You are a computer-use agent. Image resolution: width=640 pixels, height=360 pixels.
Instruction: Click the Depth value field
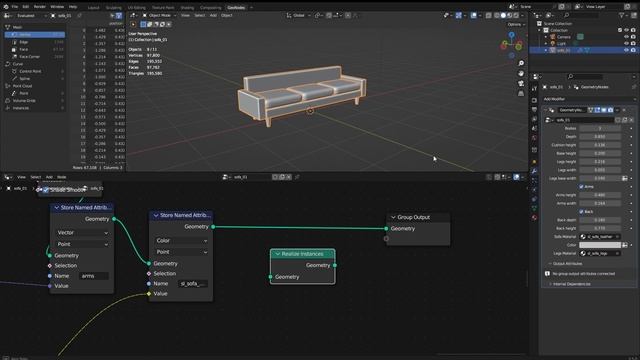(600, 137)
